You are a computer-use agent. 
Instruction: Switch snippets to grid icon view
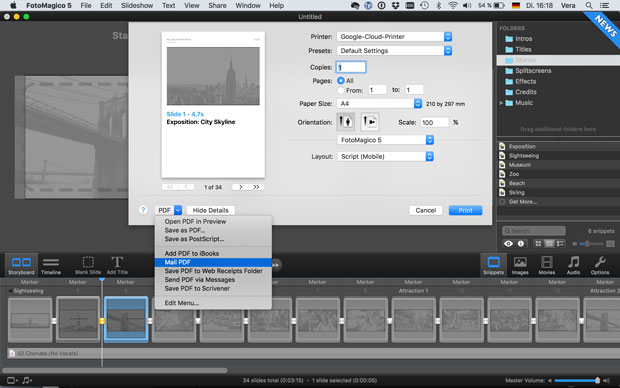tap(538, 244)
